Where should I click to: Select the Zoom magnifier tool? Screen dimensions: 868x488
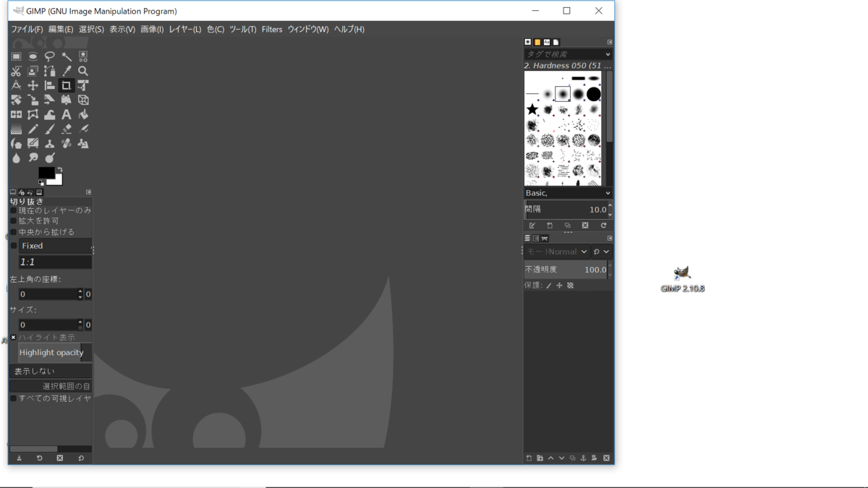(x=83, y=71)
